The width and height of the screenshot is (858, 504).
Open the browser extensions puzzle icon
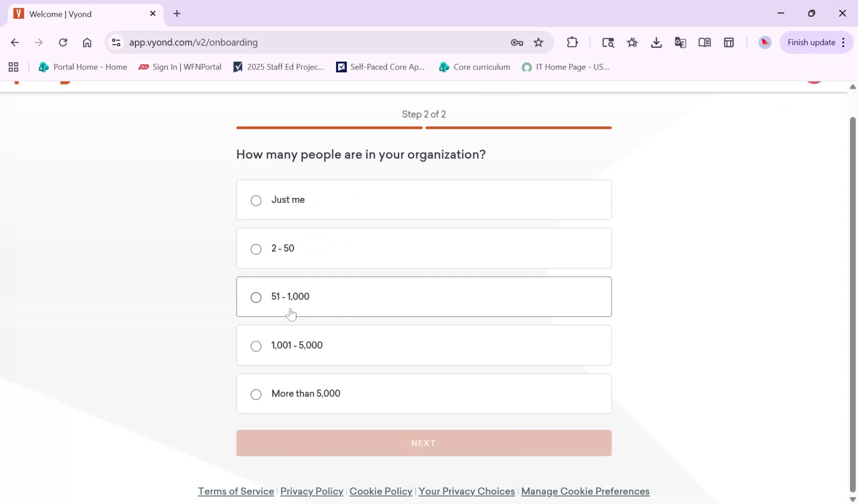pos(572,42)
